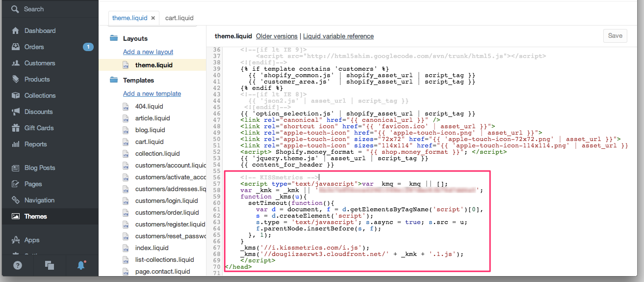This screenshot has height=282, width=644.
Task: Close the theme.liquid tab
Action: pos(153,18)
